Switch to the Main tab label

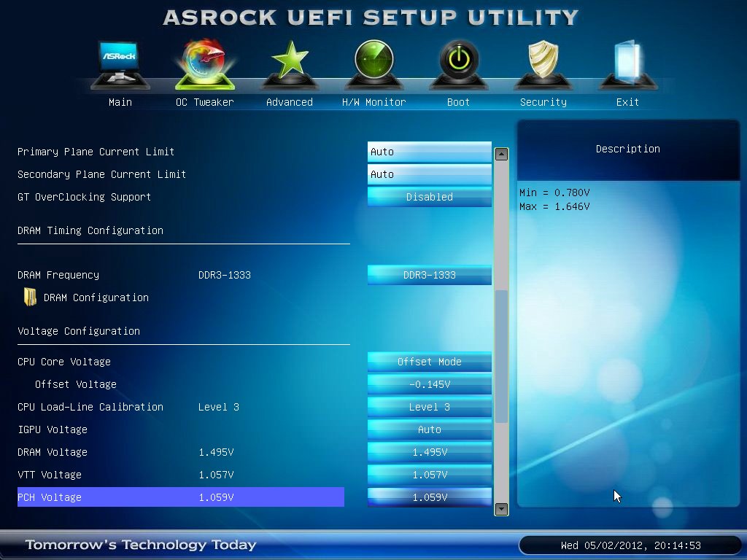pos(120,102)
